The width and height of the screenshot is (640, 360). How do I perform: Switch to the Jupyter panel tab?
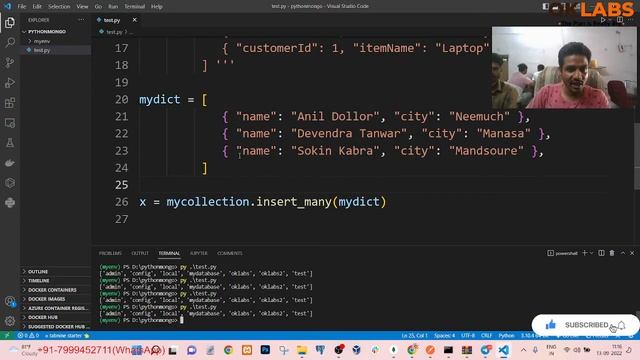pos(199,253)
